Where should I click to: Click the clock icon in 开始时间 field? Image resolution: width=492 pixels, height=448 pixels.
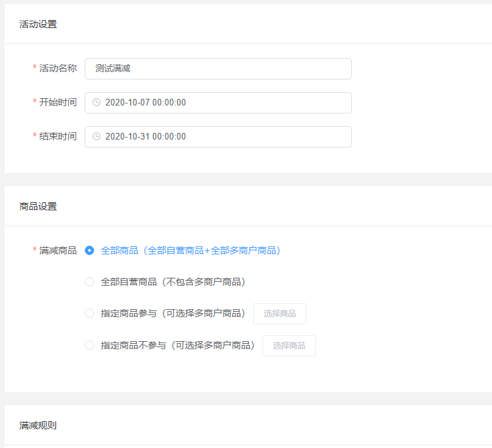click(x=96, y=102)
